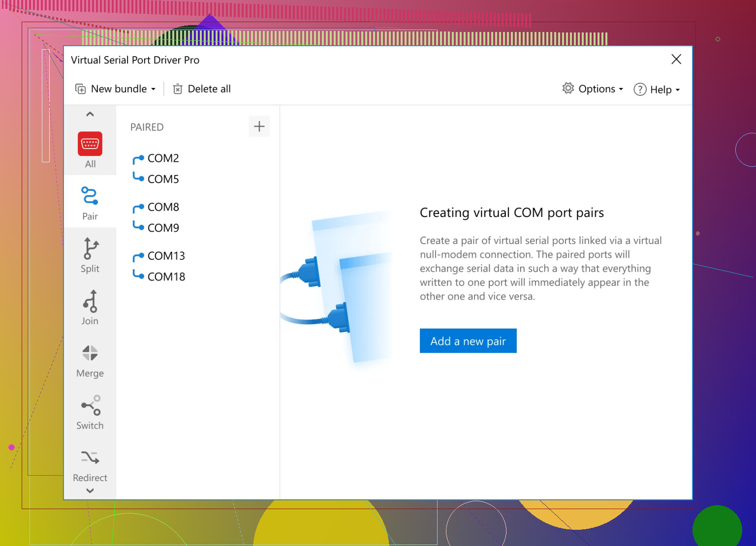This screenshot has width=756, height=546.
Task: Click the plus icon next to PAIRED
Action: point(259,127)
